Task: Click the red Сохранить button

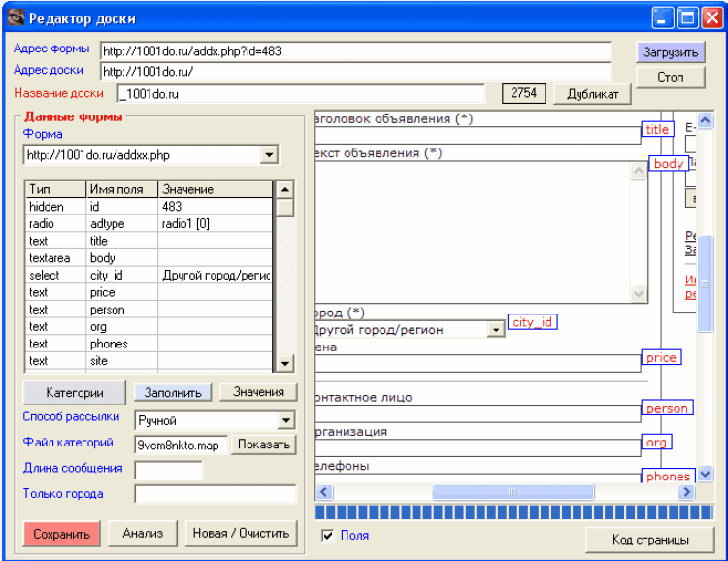Action: click(61, 533)
